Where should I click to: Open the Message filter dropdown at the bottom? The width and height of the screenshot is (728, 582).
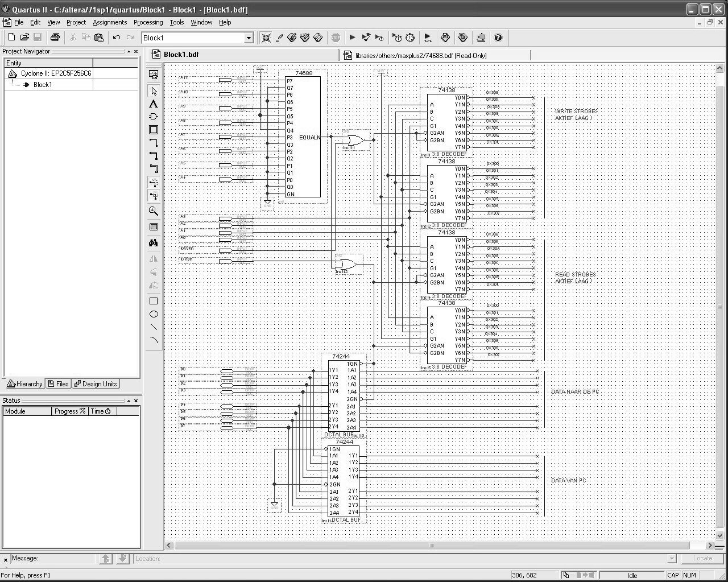(x=673, y=558)
